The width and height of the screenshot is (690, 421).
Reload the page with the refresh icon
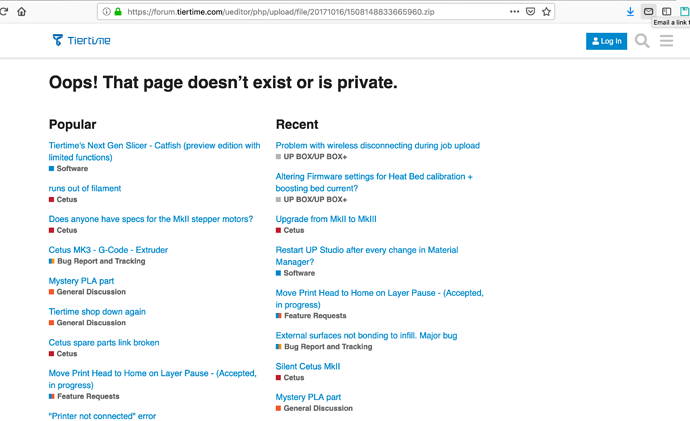(4, 11)
